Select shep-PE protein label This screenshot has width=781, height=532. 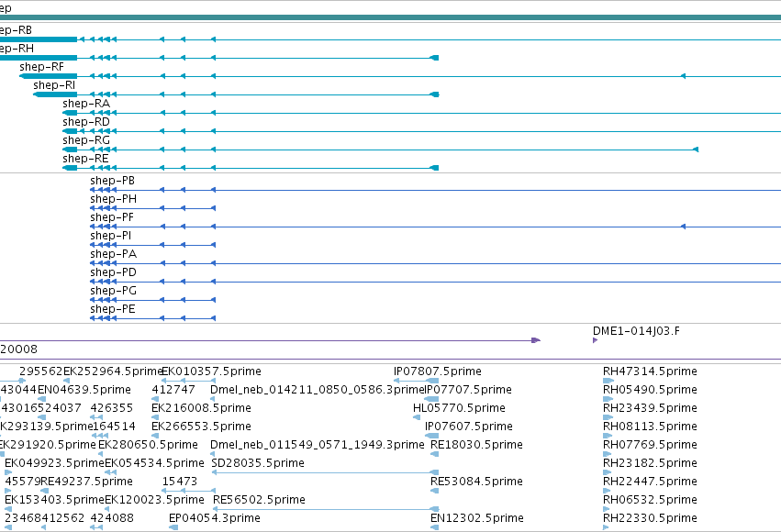(113, 309)
